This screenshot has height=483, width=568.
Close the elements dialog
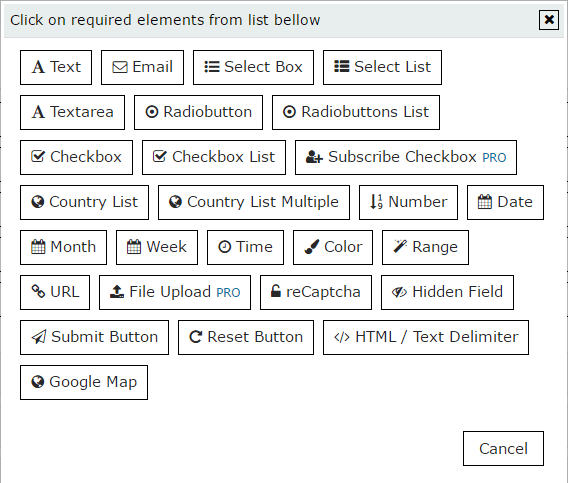click(549, 20)
